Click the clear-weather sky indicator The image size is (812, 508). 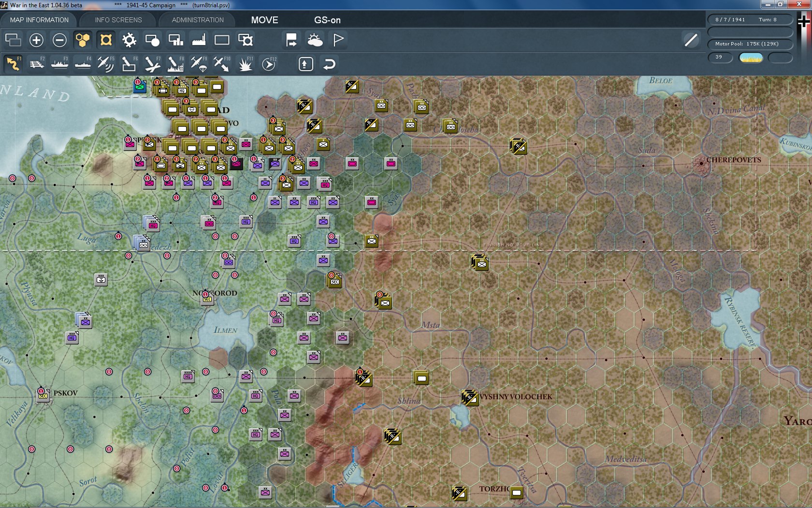coord(751,58)
